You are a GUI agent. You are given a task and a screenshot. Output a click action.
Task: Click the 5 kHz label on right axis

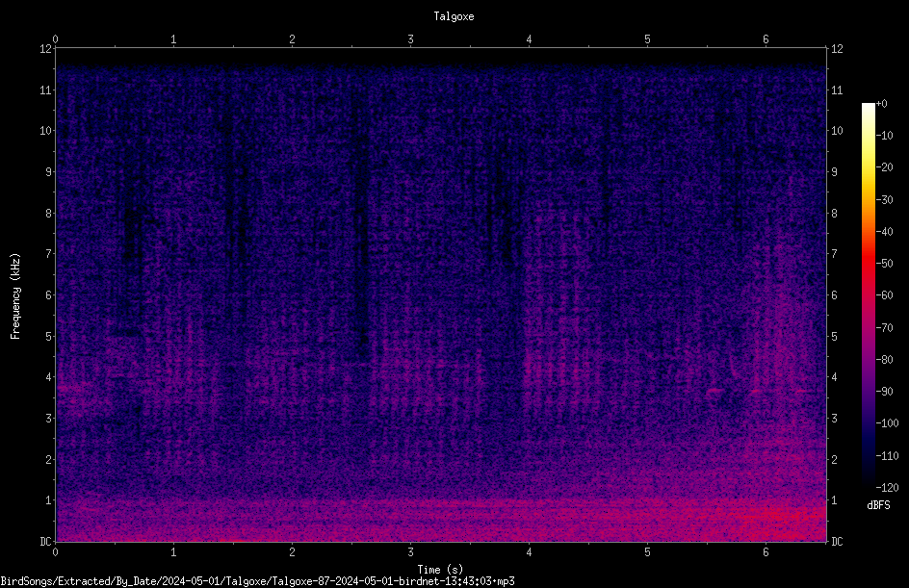(x=834, y=336)
